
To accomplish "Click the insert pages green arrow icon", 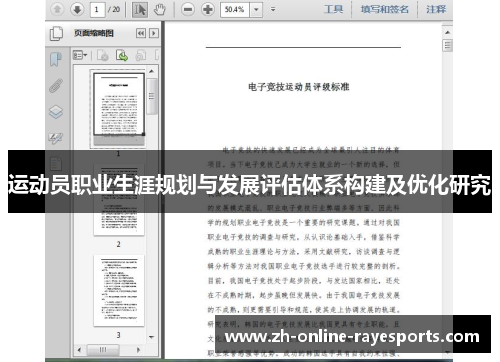I will (x=122, y=55).
